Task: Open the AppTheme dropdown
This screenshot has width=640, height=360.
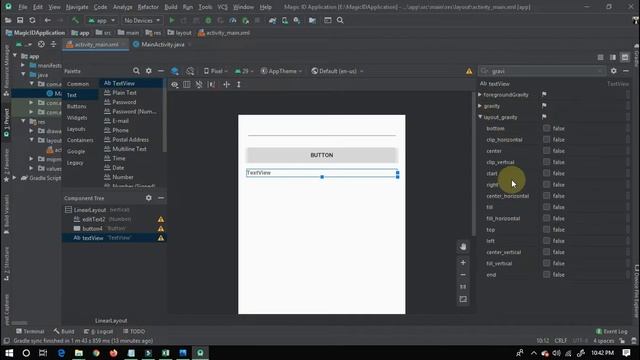Action: click(x=281, y=71)
